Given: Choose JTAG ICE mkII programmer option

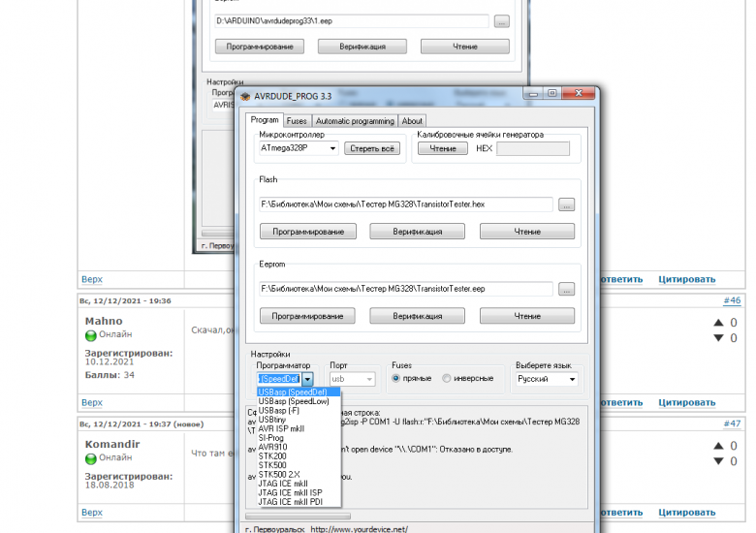Looking at the screenshot, I should coord(299,484).
